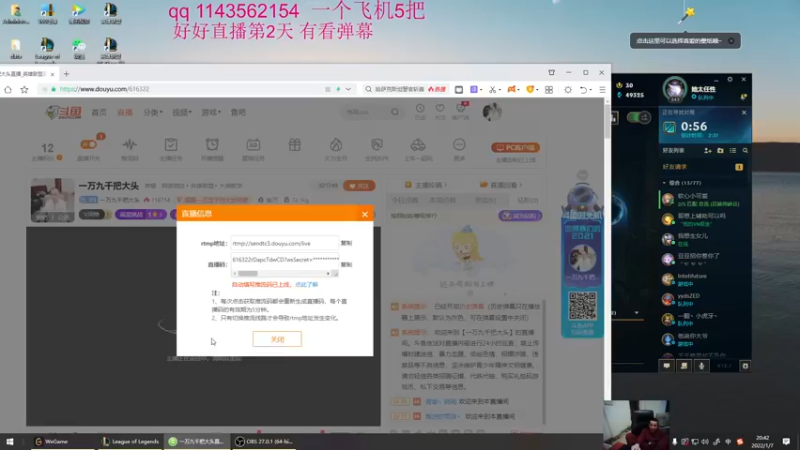Viewport: 800px width, 450px height.
Task: Open the browser extensions grid icon
Action: coord(549,89)
